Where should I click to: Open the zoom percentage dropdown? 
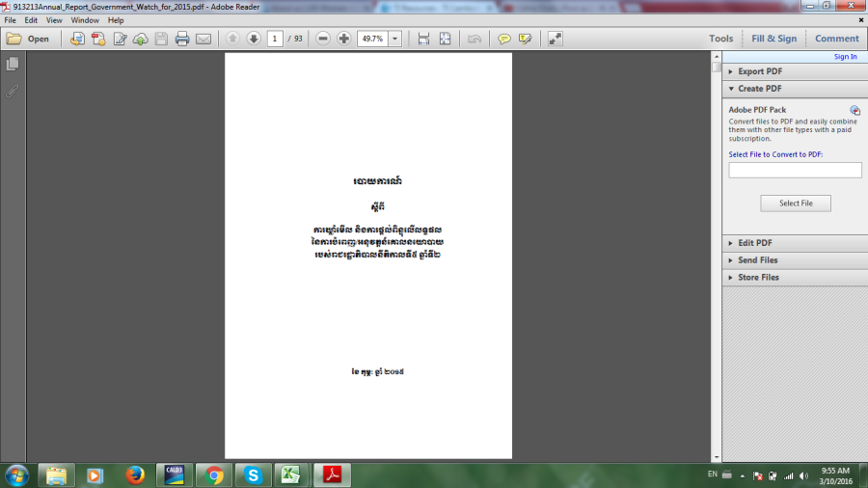(x=396, y=39)
